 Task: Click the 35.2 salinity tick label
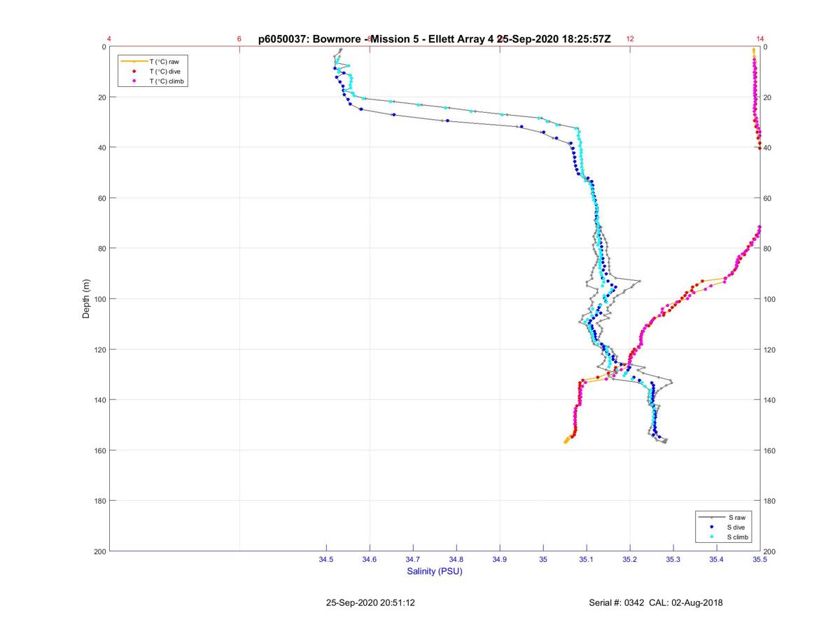[630, 559]
